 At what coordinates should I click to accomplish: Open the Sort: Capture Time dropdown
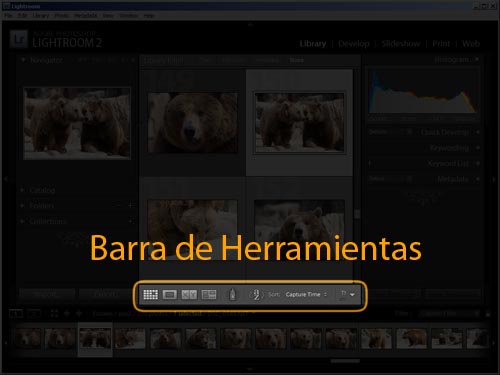(306, 295)
